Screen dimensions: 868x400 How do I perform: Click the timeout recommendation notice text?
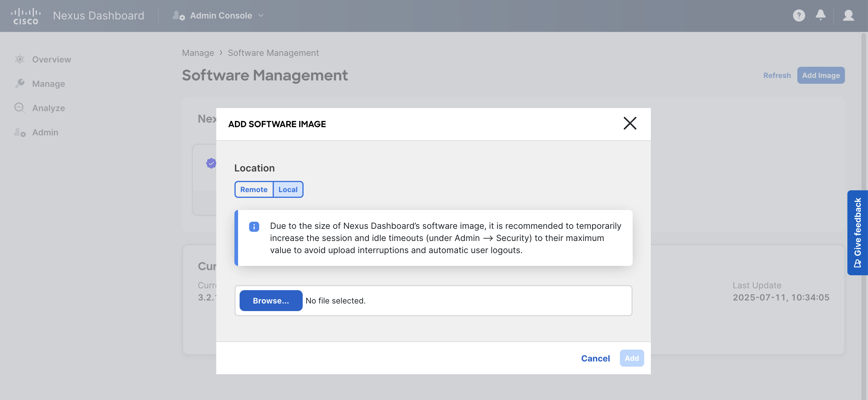[446, 238]
